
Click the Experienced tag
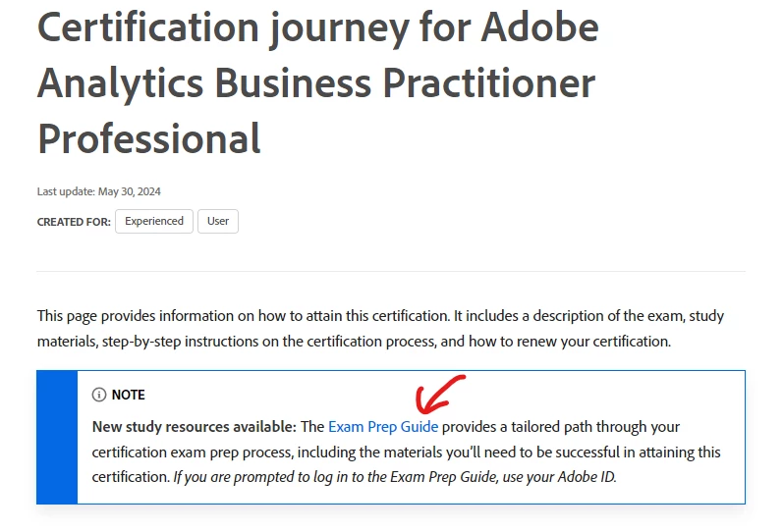click(154, 221)
